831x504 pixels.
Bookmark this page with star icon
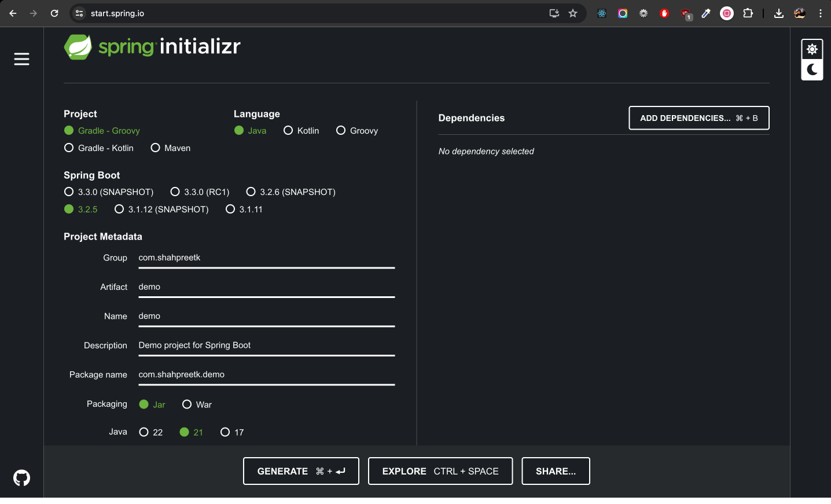(573, 13)
